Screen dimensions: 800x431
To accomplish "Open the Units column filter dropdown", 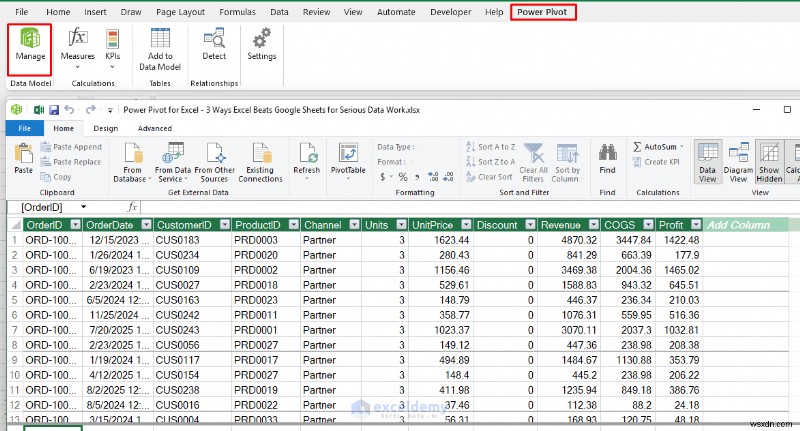I will pos(402,225).
